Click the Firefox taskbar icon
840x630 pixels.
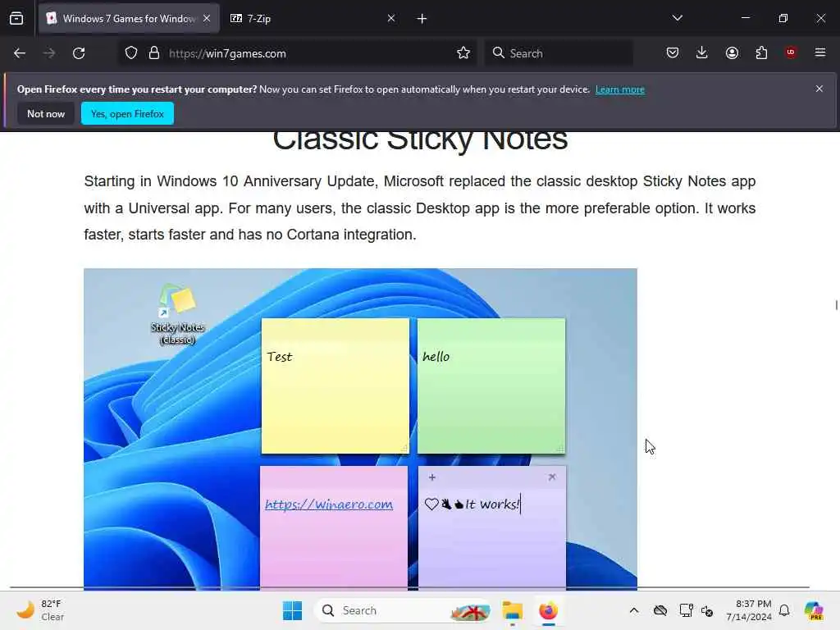click(548, 610)
